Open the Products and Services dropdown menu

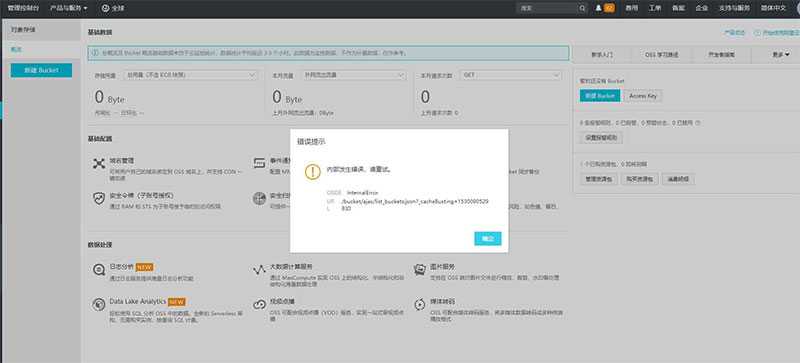[68, 8]
